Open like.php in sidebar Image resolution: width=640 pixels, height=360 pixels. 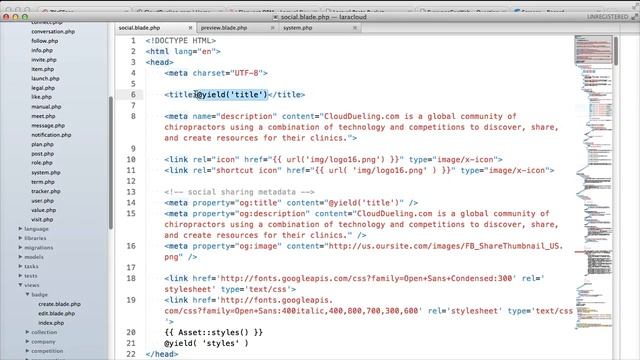[42, 97]
